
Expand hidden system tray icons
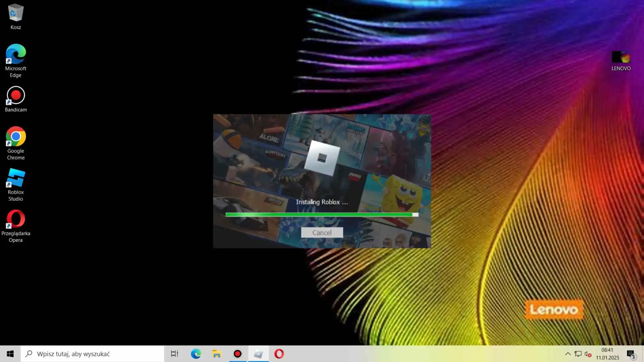pyautogui.click(x=568, y=354)
